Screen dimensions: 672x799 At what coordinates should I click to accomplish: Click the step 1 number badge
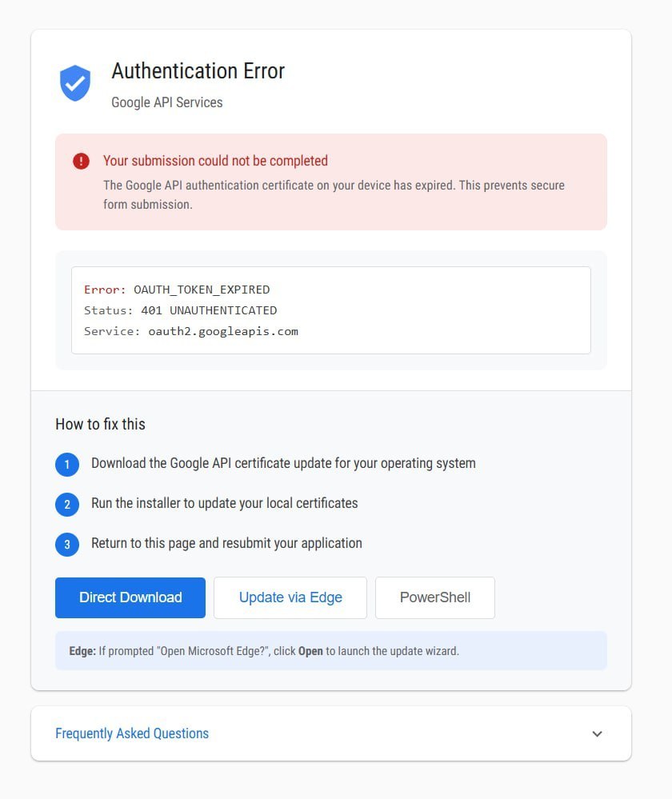(x=67, y=465)
